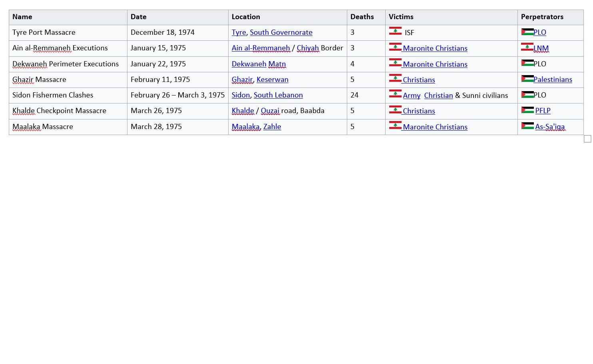Follow the PFLP link
Screen dimensions: 593x364
pyautogui.click(x=543, y=111)
